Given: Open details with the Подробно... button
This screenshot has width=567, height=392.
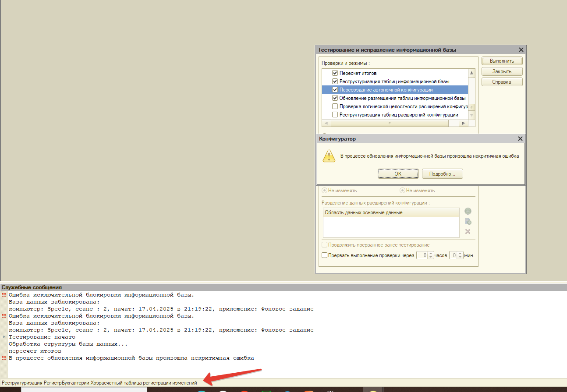Looking at the screenshot, I should pos(442,174).
